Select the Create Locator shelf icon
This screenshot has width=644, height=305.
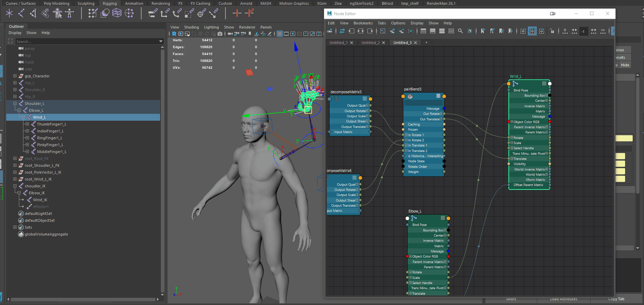click(x=9, y=13)
